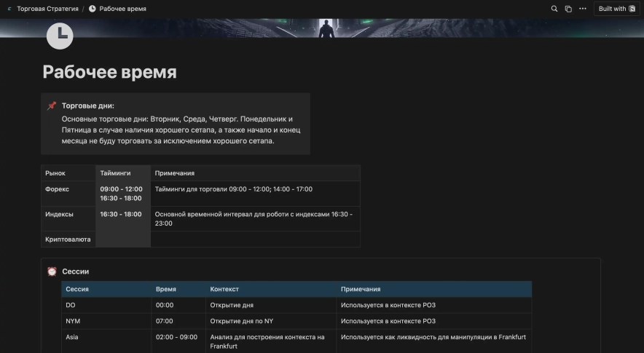Select the Контекст column header
644x353 pixels.
(x=224, y=290)
